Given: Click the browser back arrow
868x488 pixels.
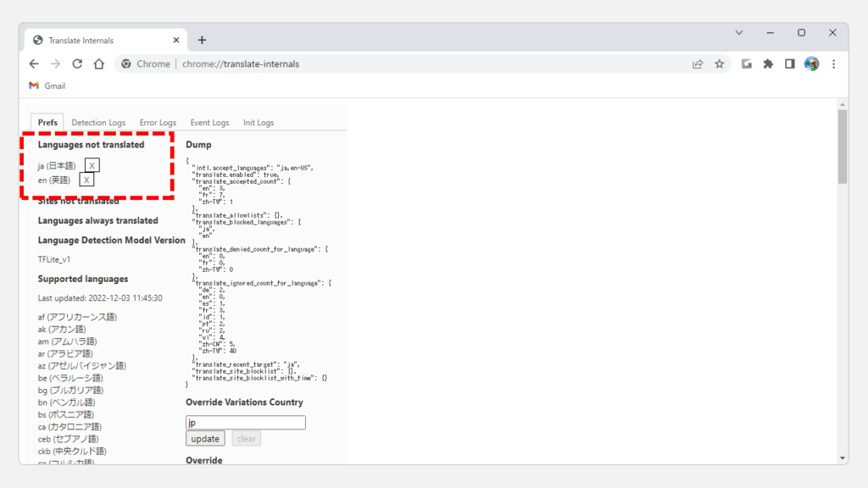Looking at the screenshot, I should point(34,64).
